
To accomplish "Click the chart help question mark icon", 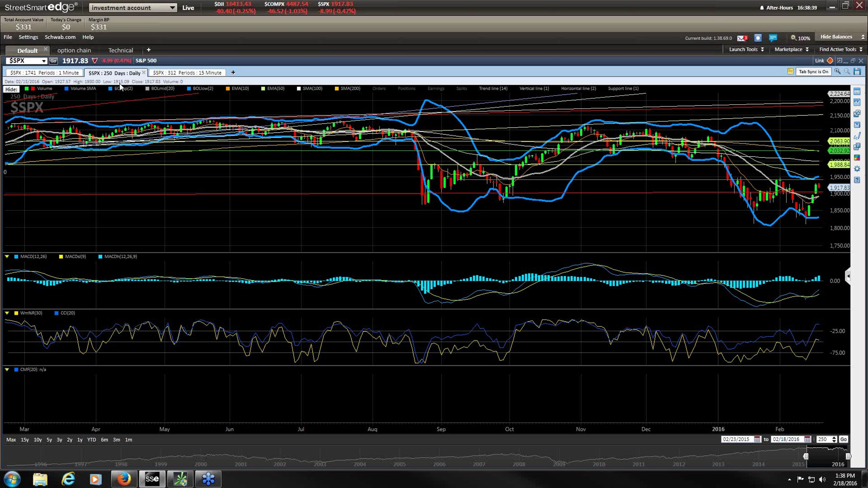I will pos(857,180).
